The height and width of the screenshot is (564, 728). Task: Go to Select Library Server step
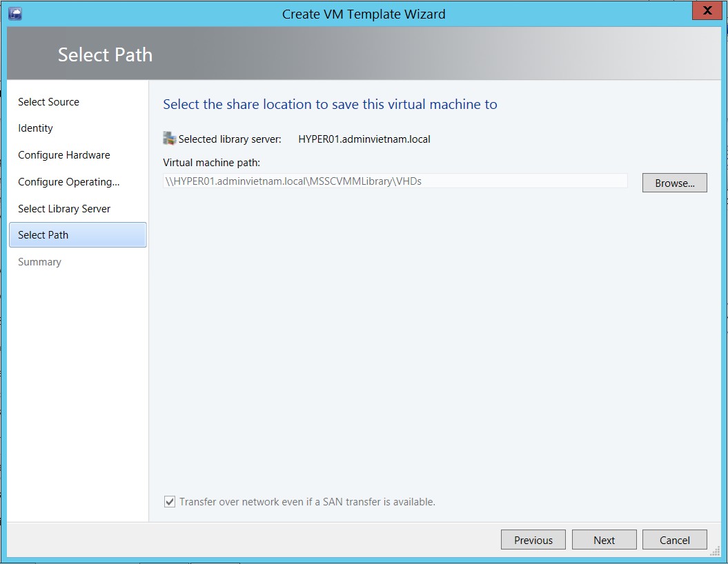[x=64, y=209]
